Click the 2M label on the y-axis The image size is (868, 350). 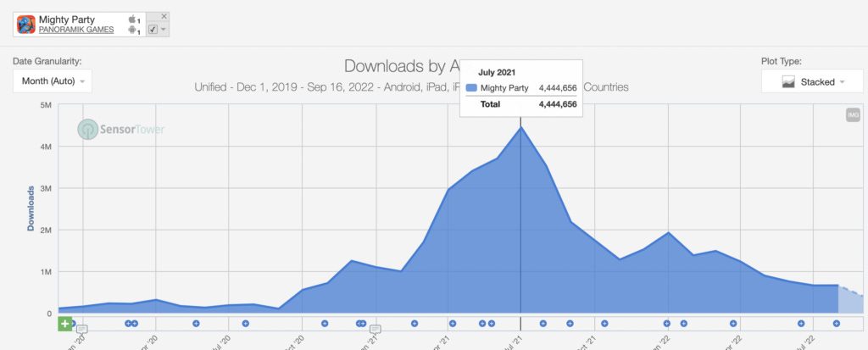(45, 230)
